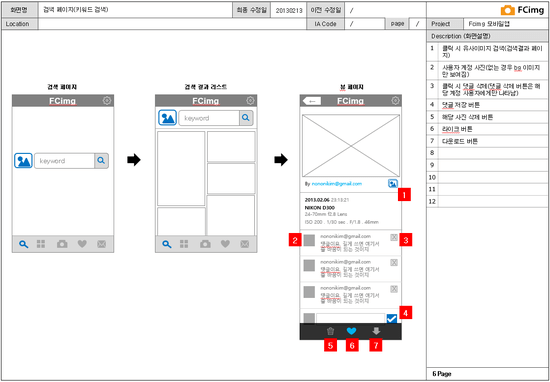Click the 20130213 date cell in the header

coord(289,11)
